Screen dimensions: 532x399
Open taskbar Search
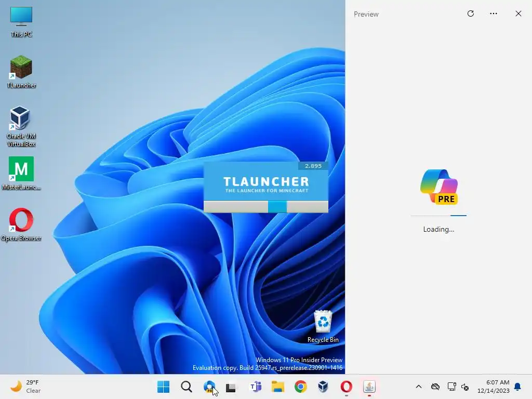pyautogui.click(x=187, y=387)
